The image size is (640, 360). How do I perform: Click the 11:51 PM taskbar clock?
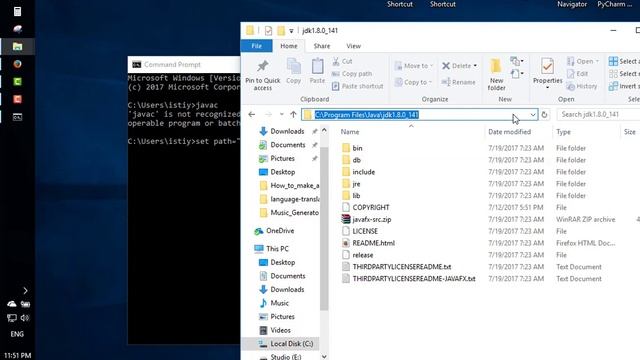pyautogui.click(x=18, y=356)
